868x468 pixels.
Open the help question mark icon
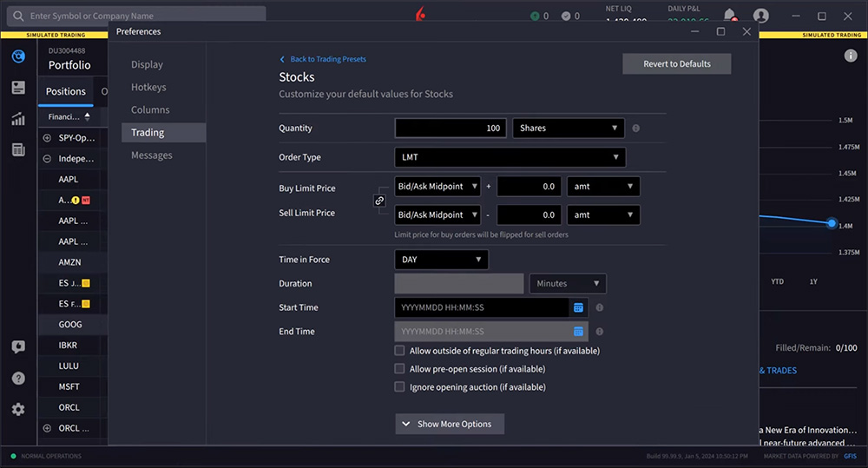[x=18, y=379]
